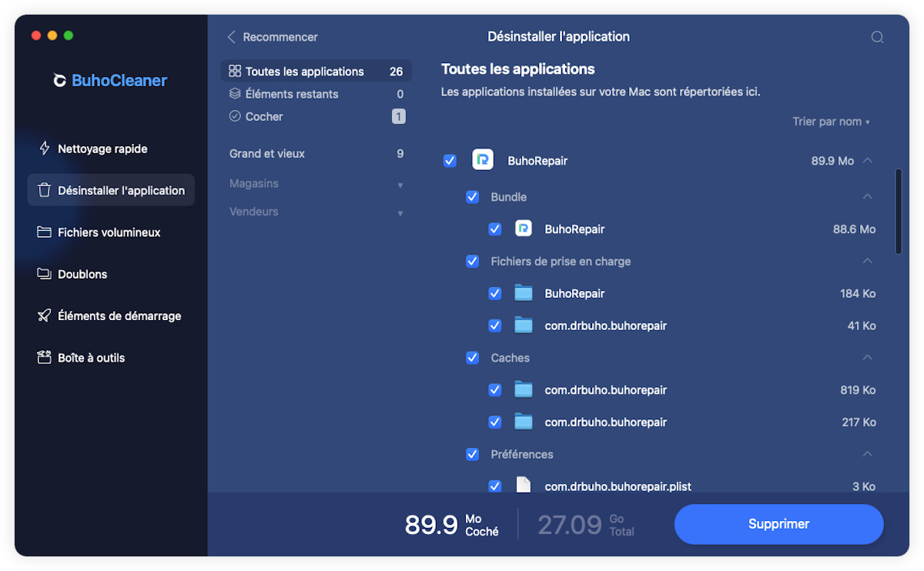Go to Doublons section
Viewport: 924px width, 571px height.
111,274
